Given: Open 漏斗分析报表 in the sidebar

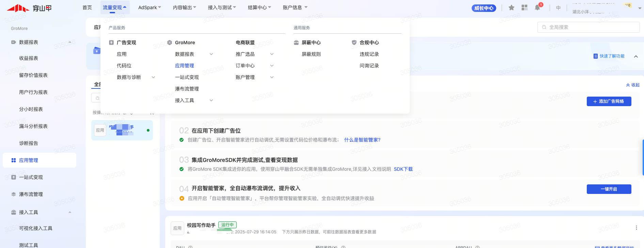Looking at the screenshot, I should 33,126.
